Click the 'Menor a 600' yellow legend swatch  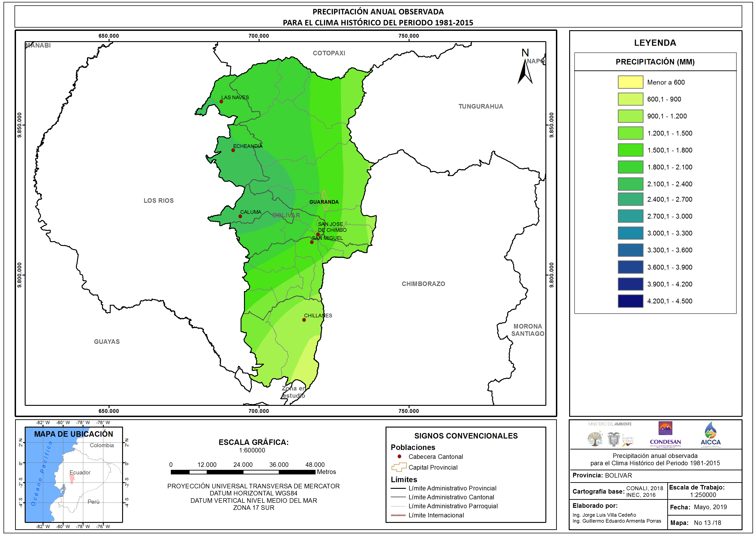(630, 82)
